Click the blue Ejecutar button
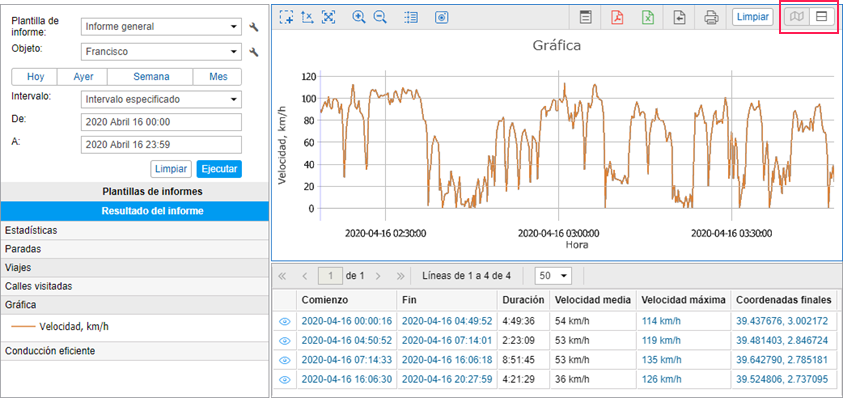Screen dimensions: 843x398 219,169
